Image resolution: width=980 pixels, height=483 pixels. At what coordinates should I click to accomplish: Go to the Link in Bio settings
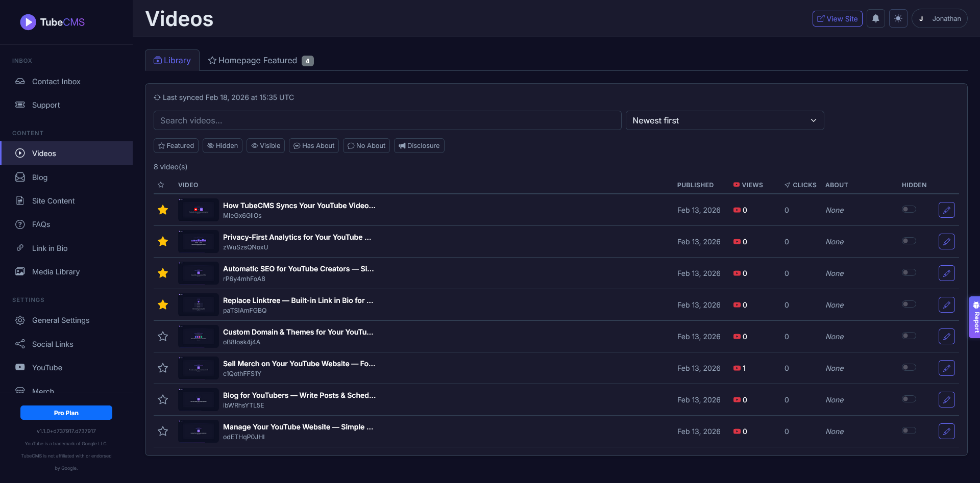(50, 248)
